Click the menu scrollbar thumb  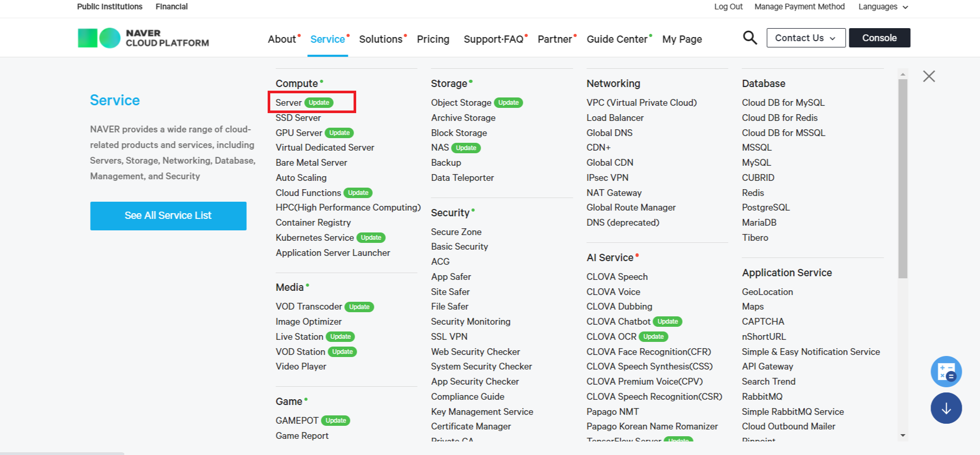pyautogui.click(x=903, y=178)
